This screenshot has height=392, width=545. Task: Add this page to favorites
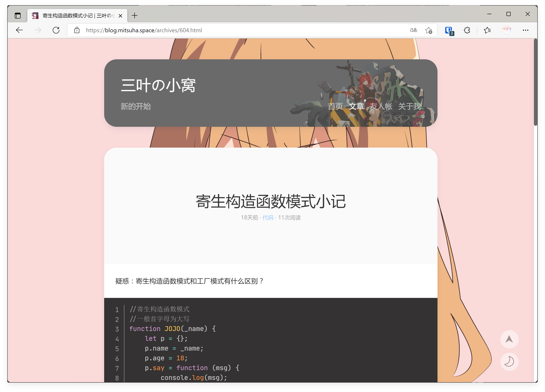pos(429,30)
